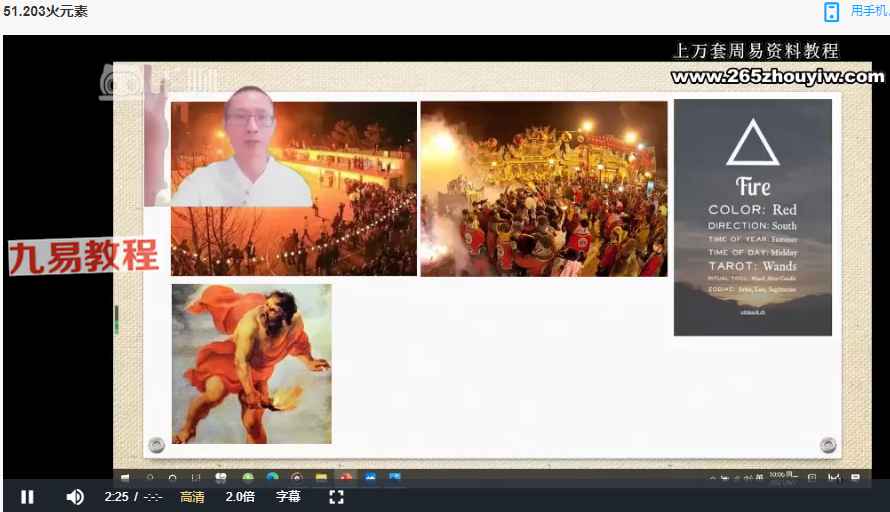Mute the video volume

[x=75, y=497]
